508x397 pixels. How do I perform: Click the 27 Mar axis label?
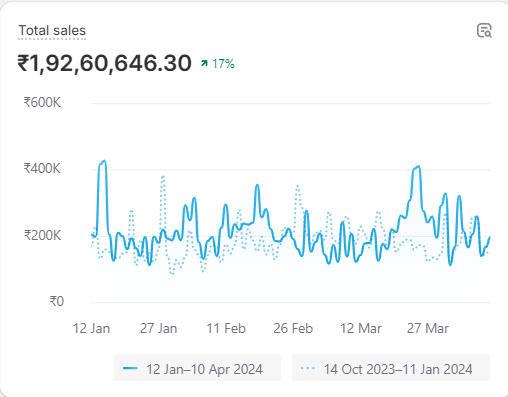coord(428,328)
